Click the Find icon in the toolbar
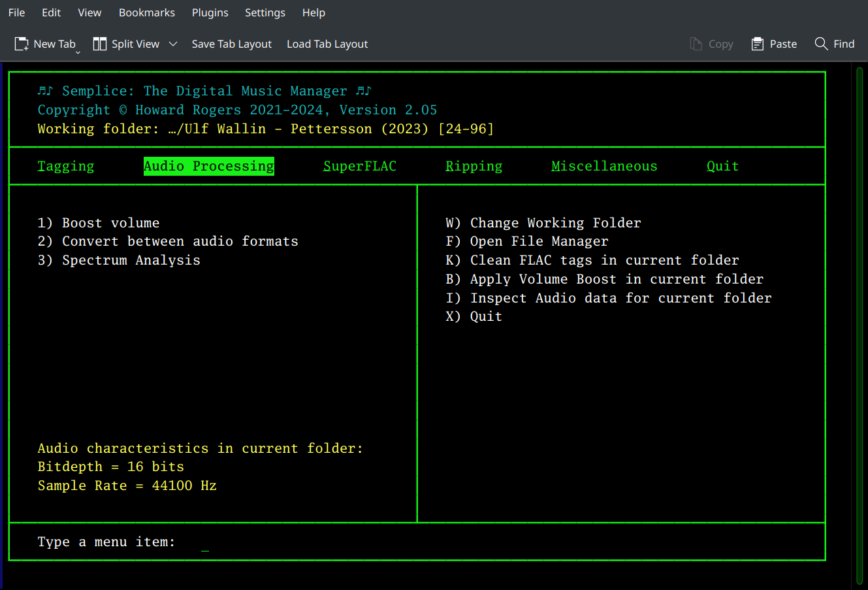Viewport: 868px width, 590px height. [x=822, y=44]
